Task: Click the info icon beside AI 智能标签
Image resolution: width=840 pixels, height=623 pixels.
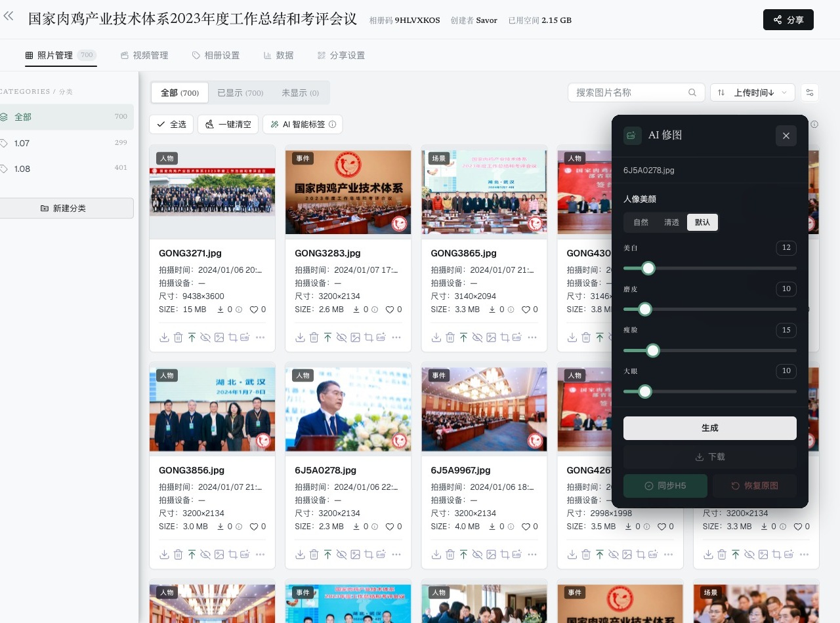Action: click(x=332, y=124)
